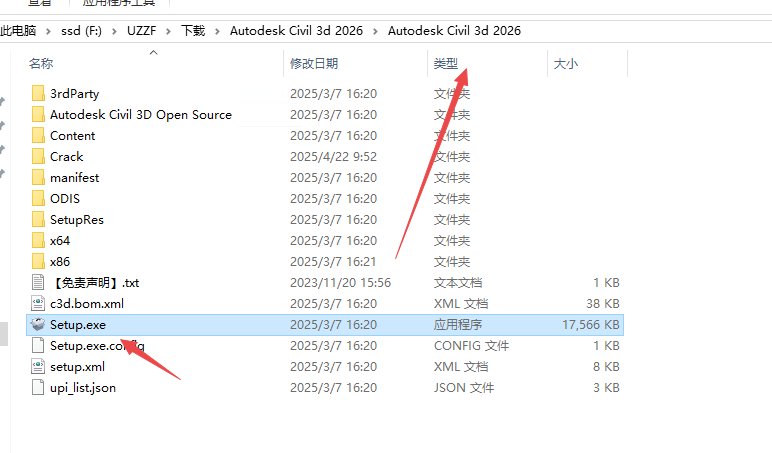This screenshot has width=772, height=453.
Task: Click the 2025/4/22 9:52 date of Crack
Action: pyautogui.click(x=333, y=157)
